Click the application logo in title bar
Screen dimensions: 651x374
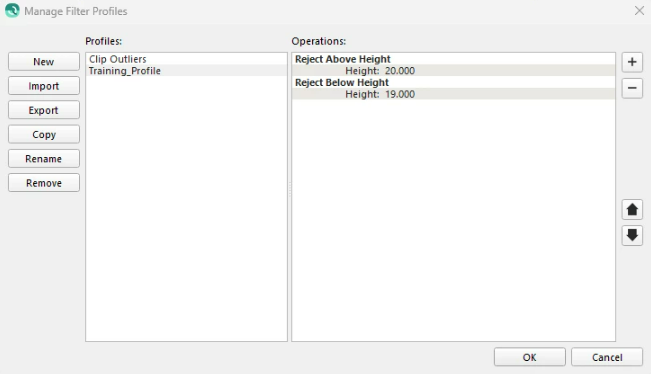(x=12, y=11)
